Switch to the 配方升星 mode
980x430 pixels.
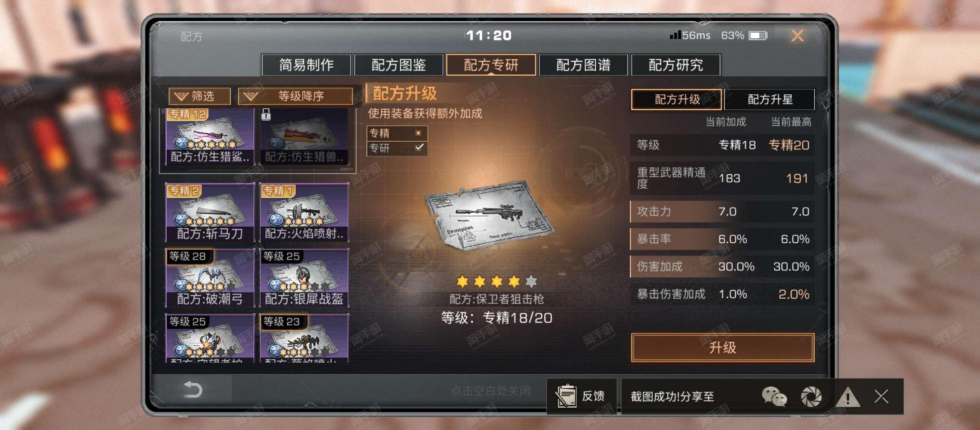pyautogui.click(x=770, y=100)
